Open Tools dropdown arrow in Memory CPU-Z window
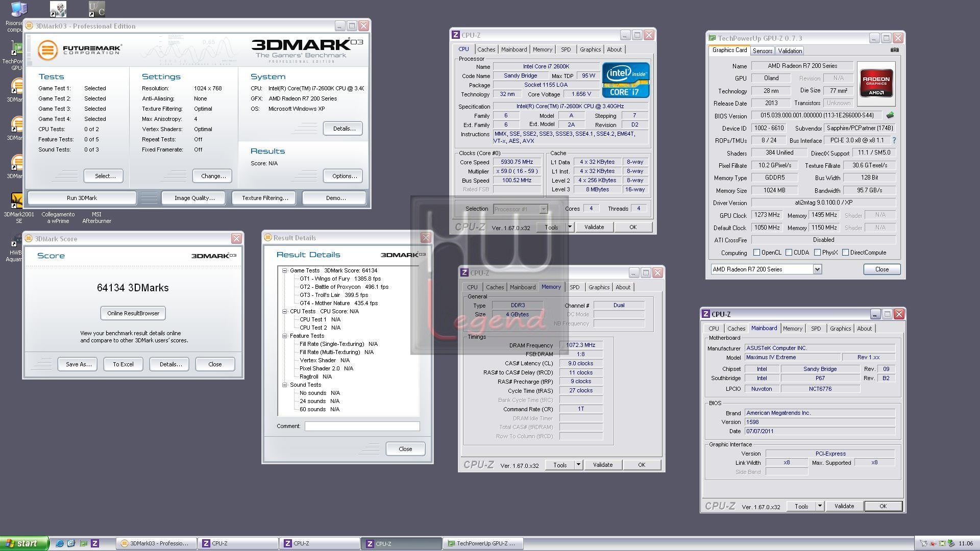 pos(578,465)
